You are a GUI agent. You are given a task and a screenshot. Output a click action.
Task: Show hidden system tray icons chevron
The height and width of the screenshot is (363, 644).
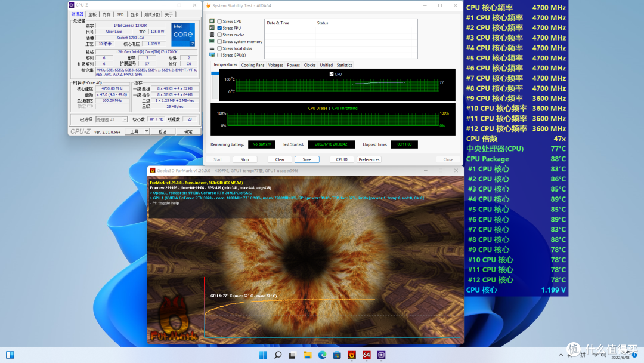[561, 355]
